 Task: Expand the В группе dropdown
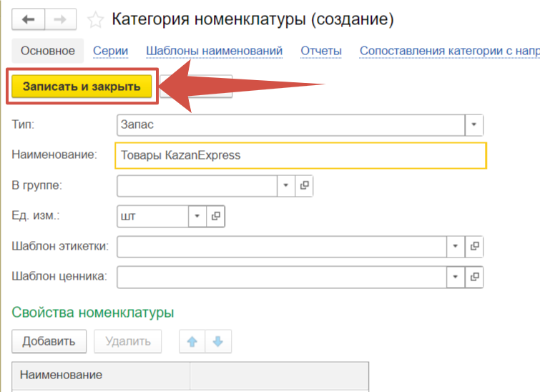[285, 185]
